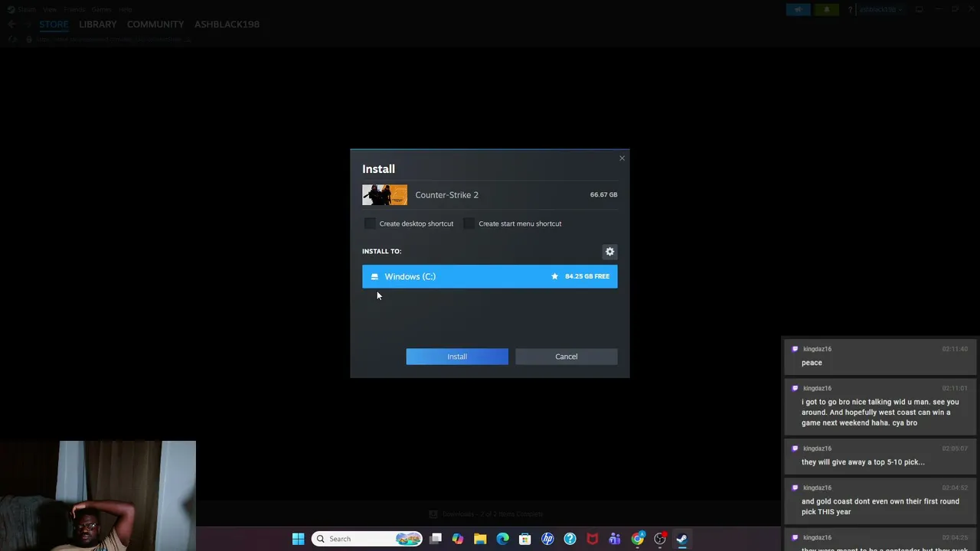This screenshot has width=980, height=551.
Task: Cancel the Counter-Strike 2 installation
Action: pos(567,357)
